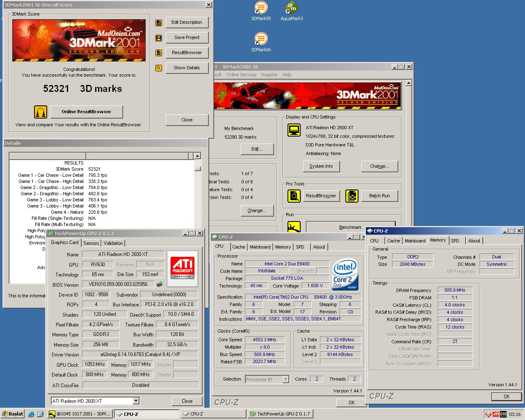Open the Online Services menu
Screen dimensions: 525x420
tap(241, 75)
